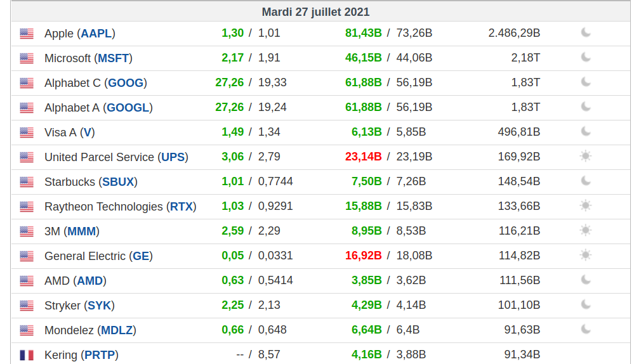Viewport: 641px width, 364px height.
Task: Click Visa's market cap 496,81B
Action: coord(519,132)
